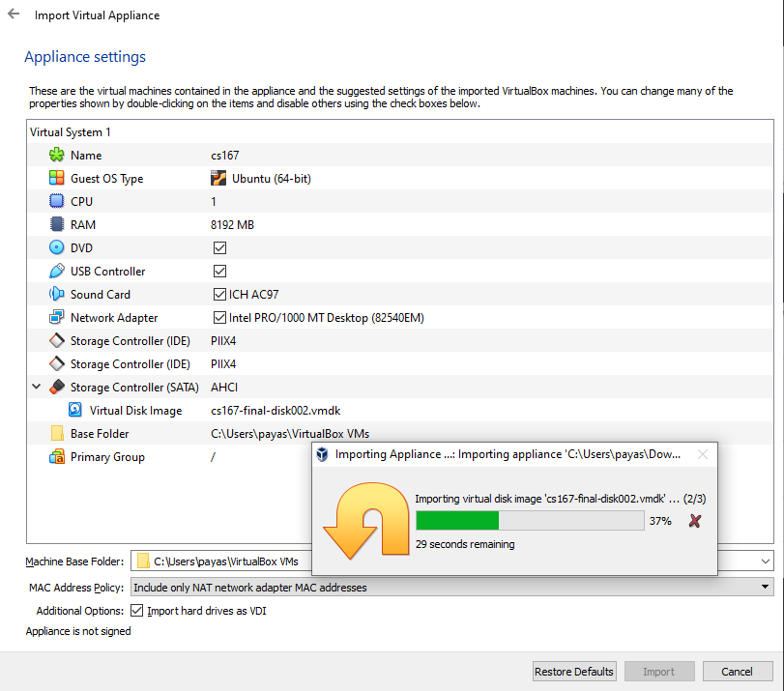The width and height of the screenshot is (784, 691).
Task: Uncheck the Network Adapter Intel PRO/1000 checkbox
Action: [x=219, y=318]
